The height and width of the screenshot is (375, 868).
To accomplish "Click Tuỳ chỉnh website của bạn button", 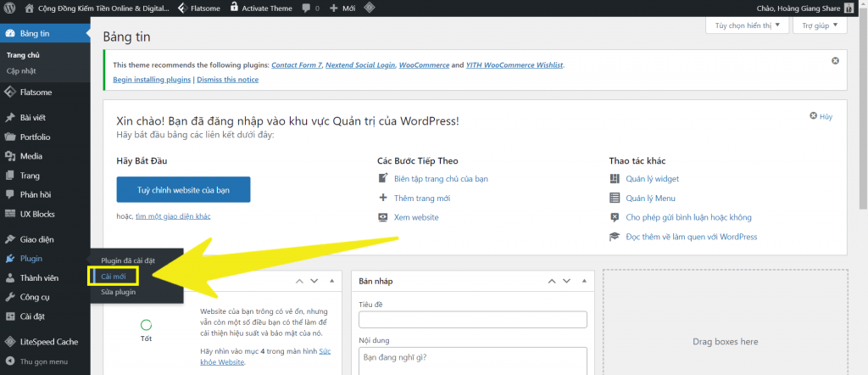I will point(183,189).
